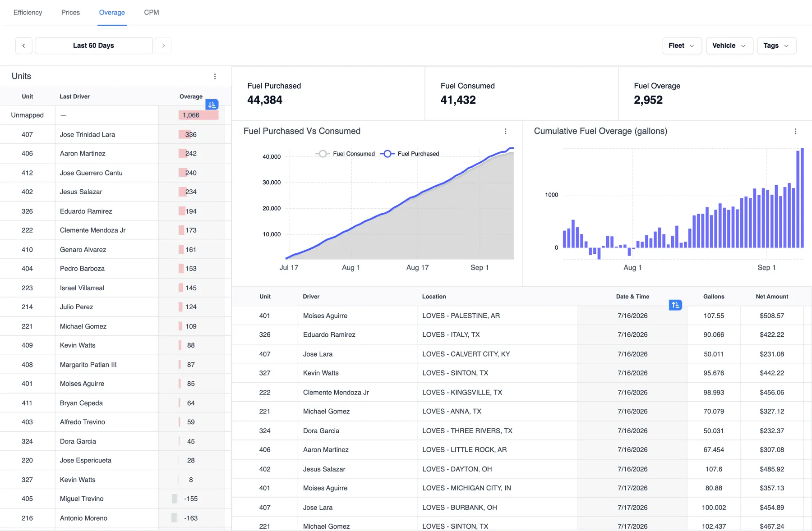Click the LOVES - ITALY, TX location cell
The width and height of the screenshot is (812, 531).
pyautogui.click(x=497, y=334)
